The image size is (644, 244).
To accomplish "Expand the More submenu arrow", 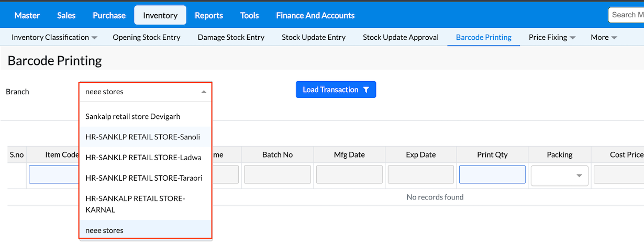I will pyautogui.click(x=604, y=37).
